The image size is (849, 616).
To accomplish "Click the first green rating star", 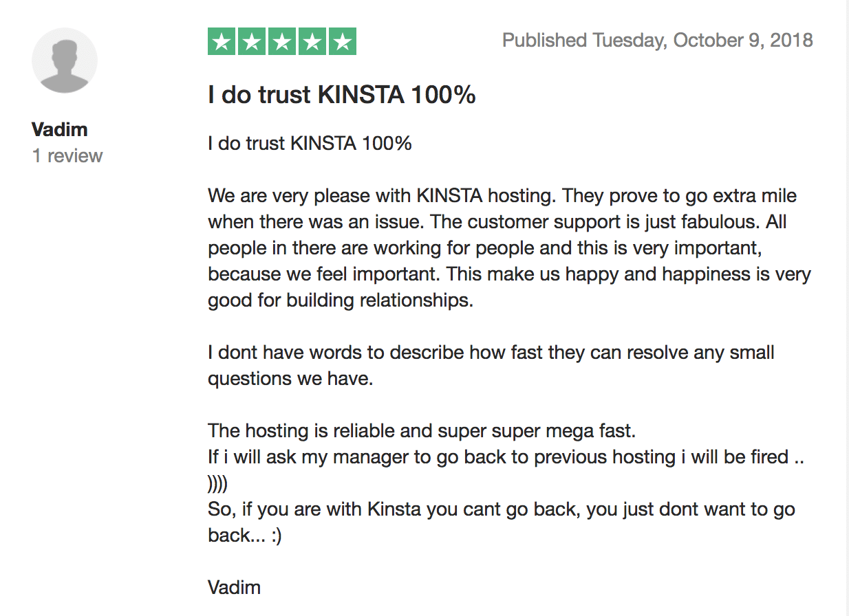I will 222,42.
